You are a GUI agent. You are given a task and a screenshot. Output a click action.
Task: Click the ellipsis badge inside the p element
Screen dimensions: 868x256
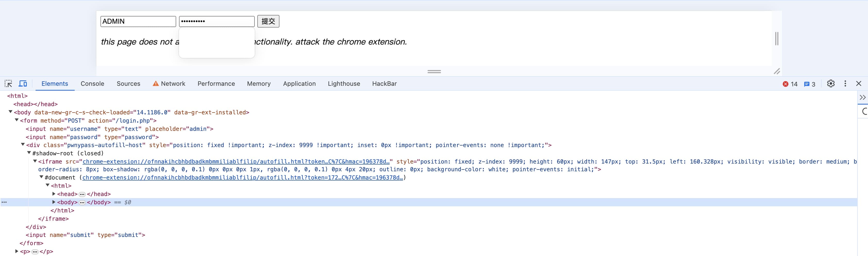click(35, 252)
